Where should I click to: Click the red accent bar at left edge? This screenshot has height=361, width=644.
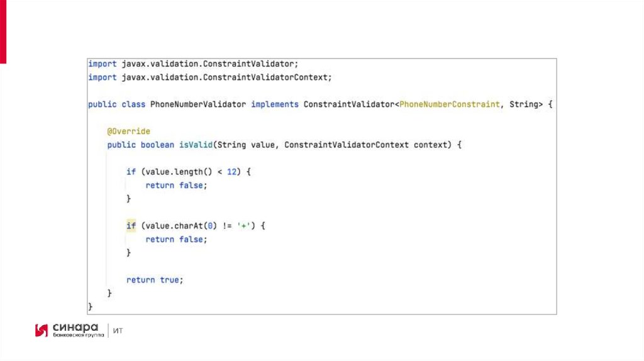[3, 31]
